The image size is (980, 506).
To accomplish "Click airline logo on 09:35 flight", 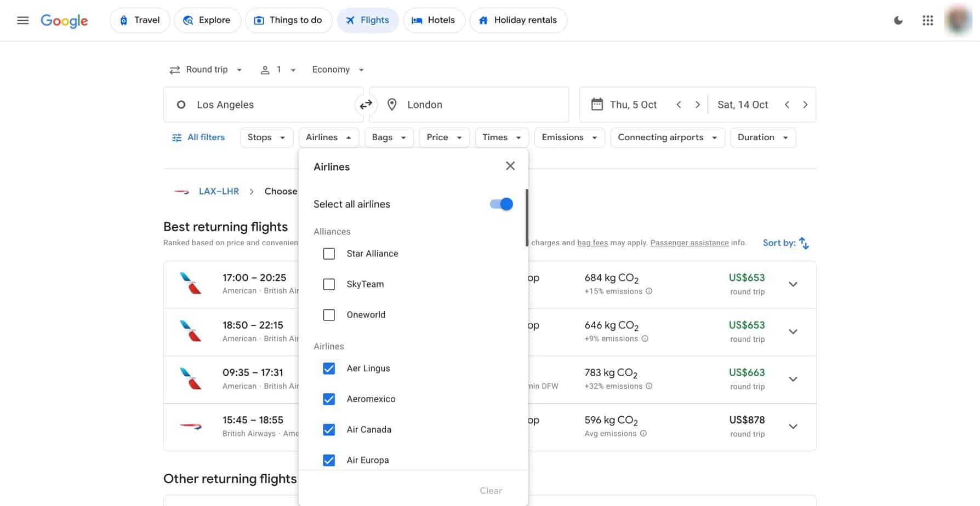I will point(190,379).
